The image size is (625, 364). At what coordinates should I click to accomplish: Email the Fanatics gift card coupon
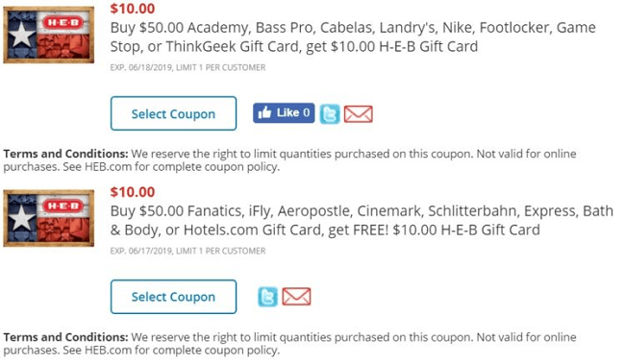tap(296, 297)
